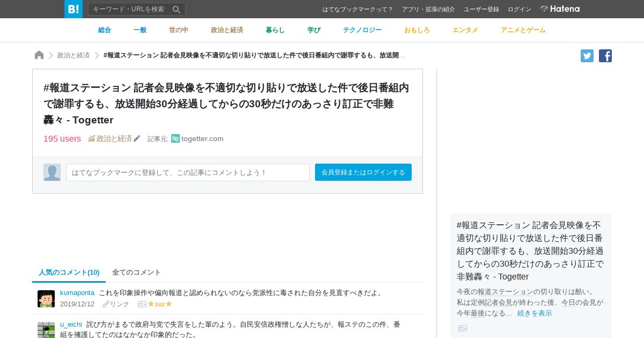Screen dimensions: 644x338
Task: Open 政治と経済 breadcrumb link
Action: point(74,55)
